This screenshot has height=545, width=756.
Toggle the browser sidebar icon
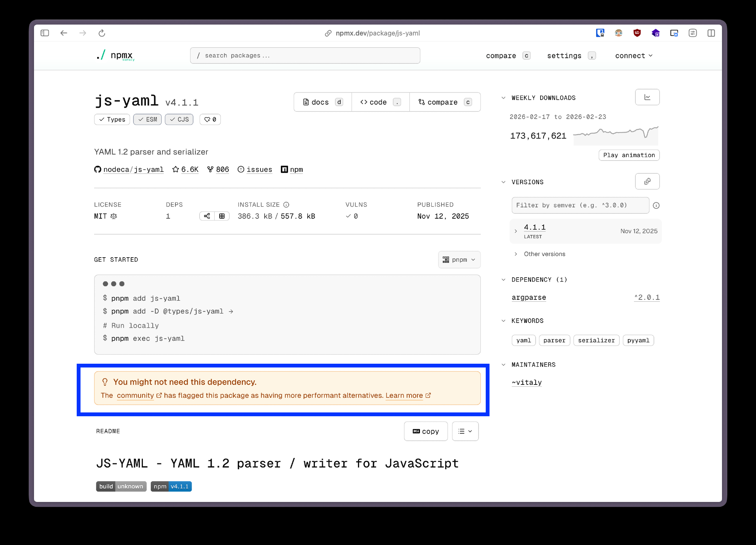coord(45,33)
